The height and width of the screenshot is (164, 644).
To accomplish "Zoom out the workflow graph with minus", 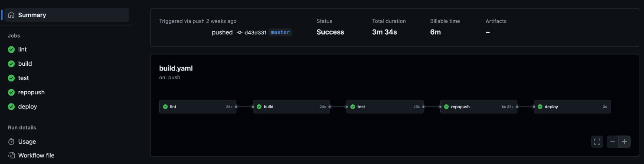I will click(x=613, y=141).
